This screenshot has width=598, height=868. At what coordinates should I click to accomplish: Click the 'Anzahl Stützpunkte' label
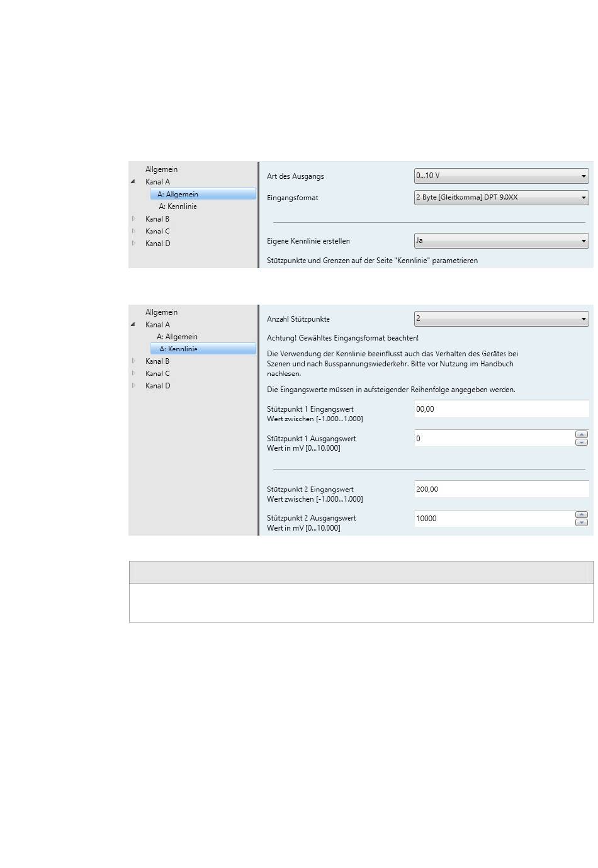pos(298,319)
